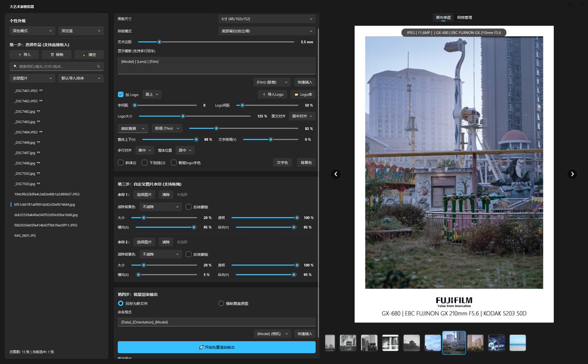The image size is (588, 364).
Task: Open the 全部图片 filter dropdown
Action: click(x=32, y=78)
